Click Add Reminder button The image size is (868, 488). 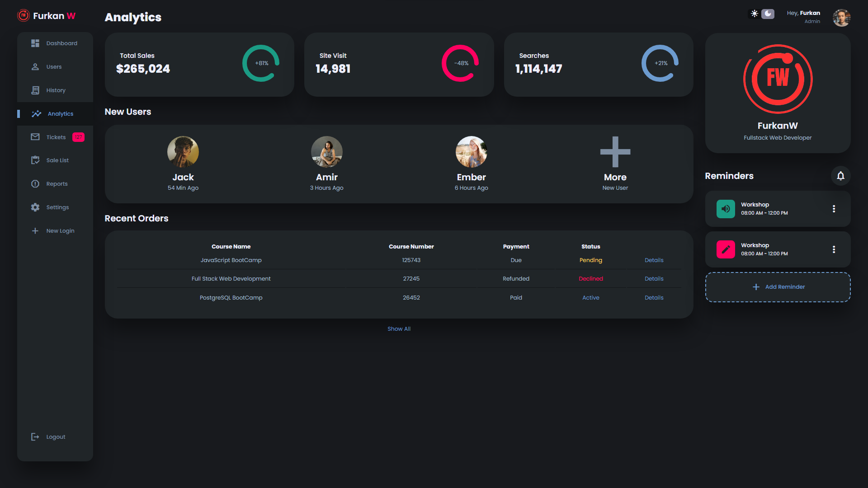pos(778,287)
